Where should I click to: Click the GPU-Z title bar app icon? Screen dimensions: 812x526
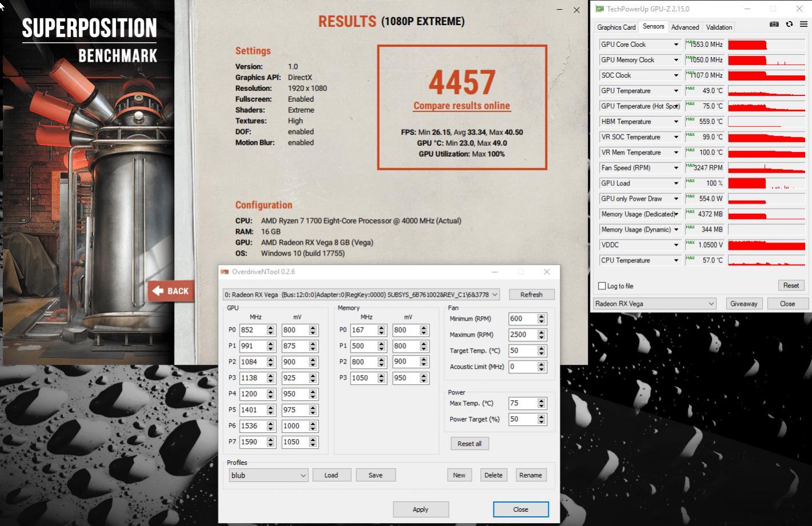click(599, 9)
